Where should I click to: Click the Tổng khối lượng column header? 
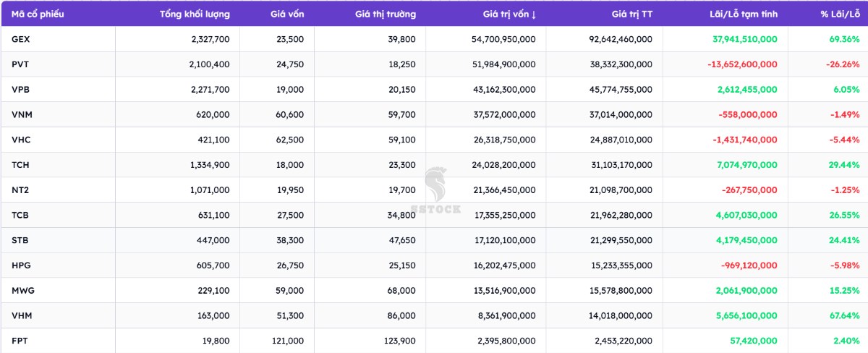coord(195,14)
